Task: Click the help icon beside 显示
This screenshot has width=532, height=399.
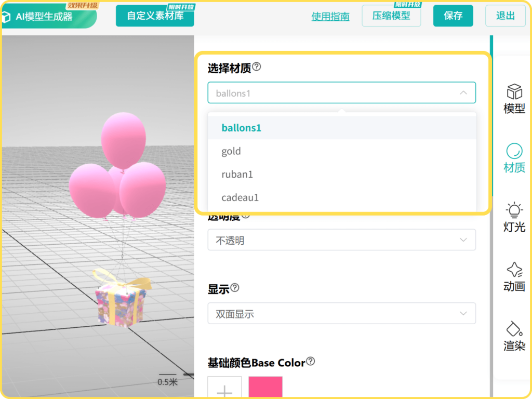Action: (x=235, y=288)
